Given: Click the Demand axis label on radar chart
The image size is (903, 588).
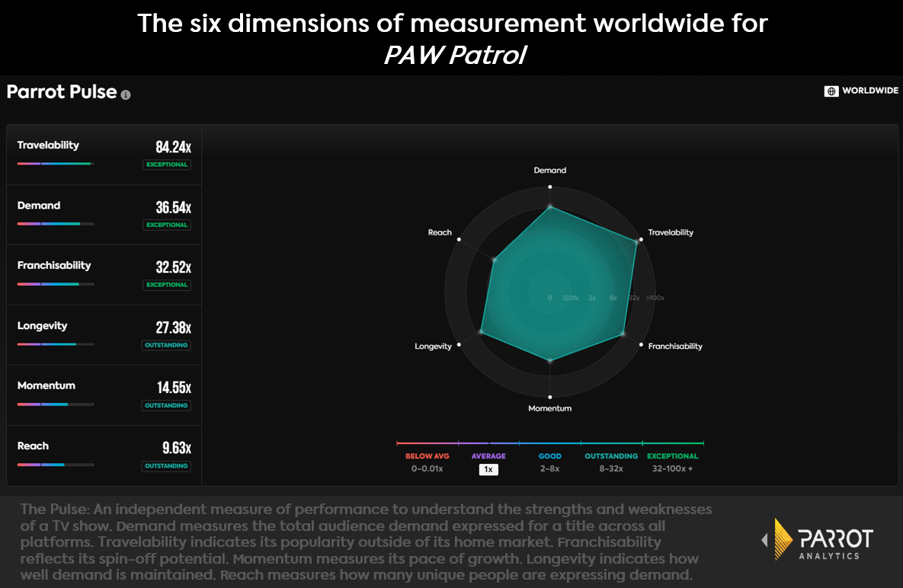Looking at the screenshot, I should click(x=550, y=171).
